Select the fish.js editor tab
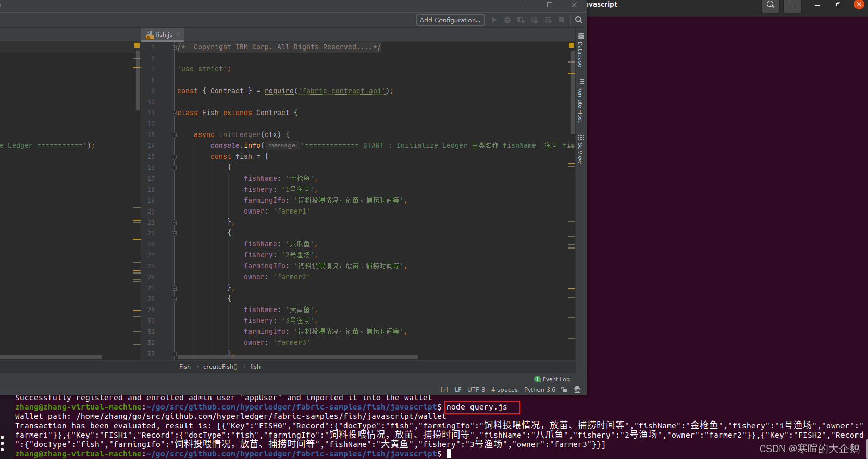This screenshot has width=868, height=459. click(164, 34)
